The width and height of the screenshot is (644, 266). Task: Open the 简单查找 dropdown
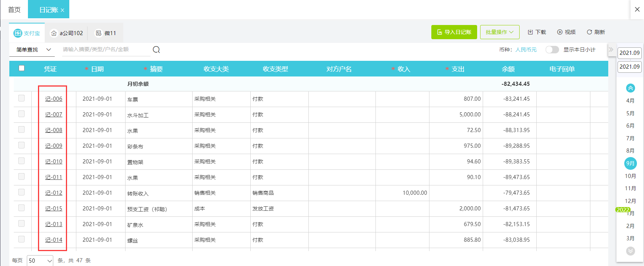click(x=33, y=50)
